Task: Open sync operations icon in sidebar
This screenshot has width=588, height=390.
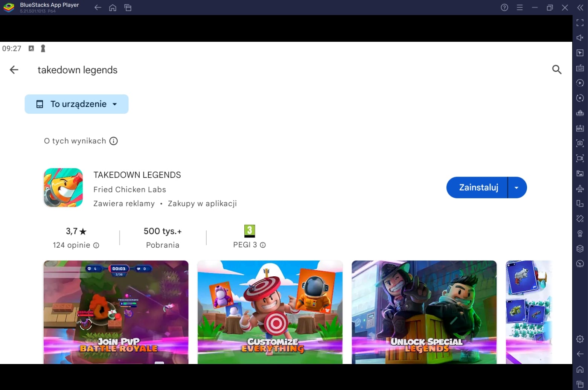Action: 580,98
